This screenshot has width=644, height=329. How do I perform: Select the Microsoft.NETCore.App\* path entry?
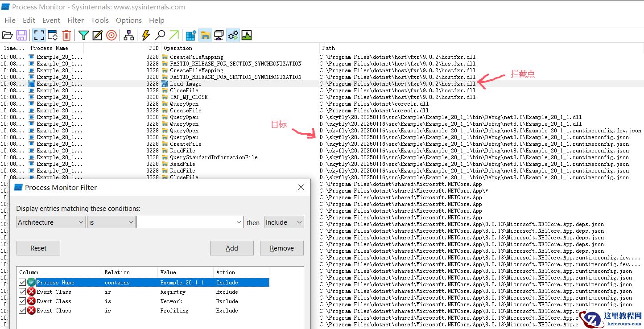tap(404, 191)
